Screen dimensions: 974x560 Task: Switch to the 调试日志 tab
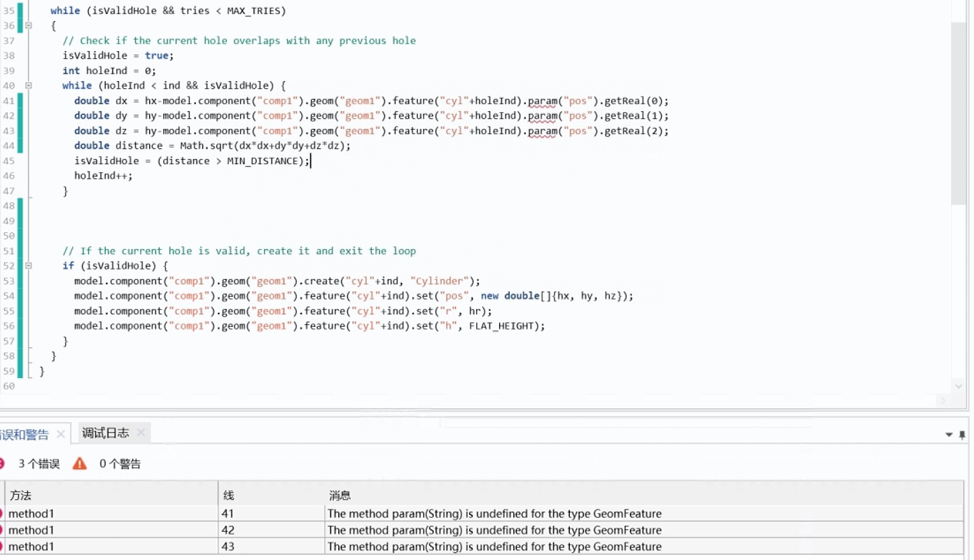click(105, 433)
